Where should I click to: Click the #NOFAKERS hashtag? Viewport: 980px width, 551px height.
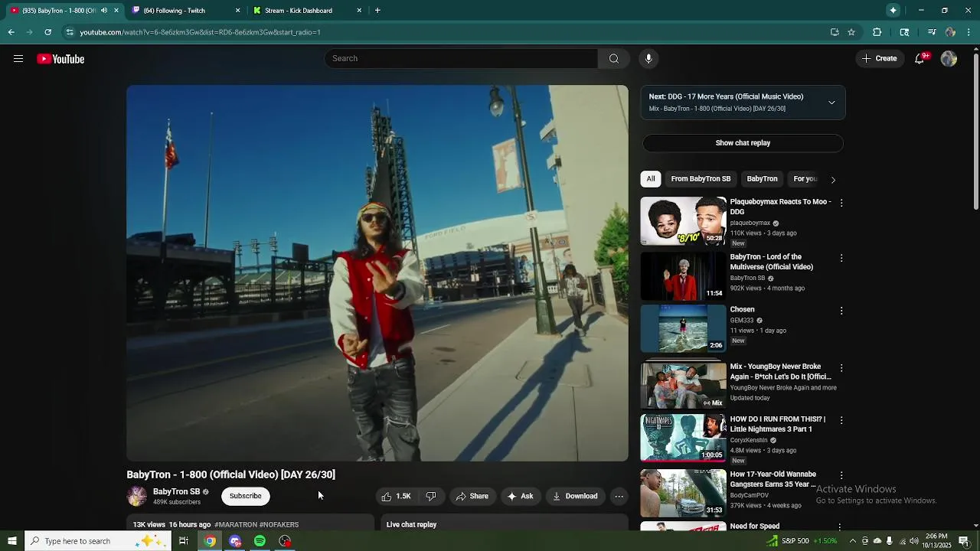[x=279, y=525]
